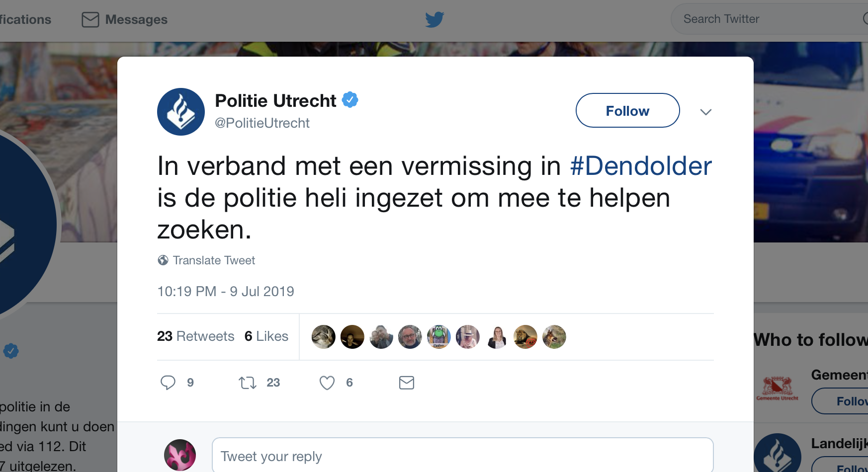The width and height of the screenshot is (868, 472).
Task: Expand the tweet options chevron
Action: (706, 112)
